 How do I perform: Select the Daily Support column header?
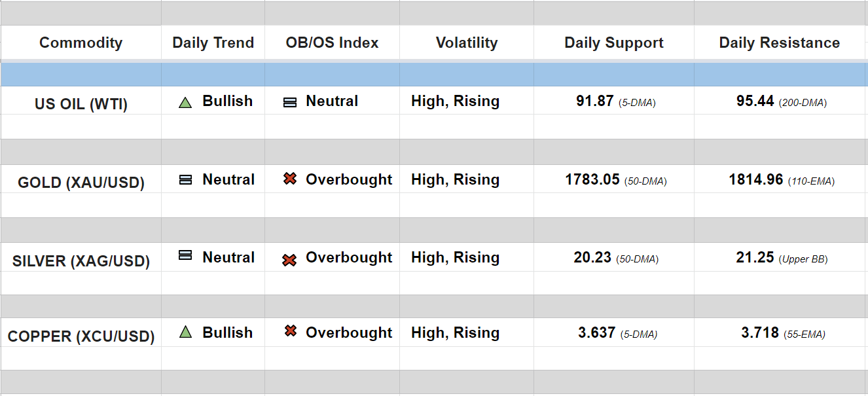(x=614, y=43)
